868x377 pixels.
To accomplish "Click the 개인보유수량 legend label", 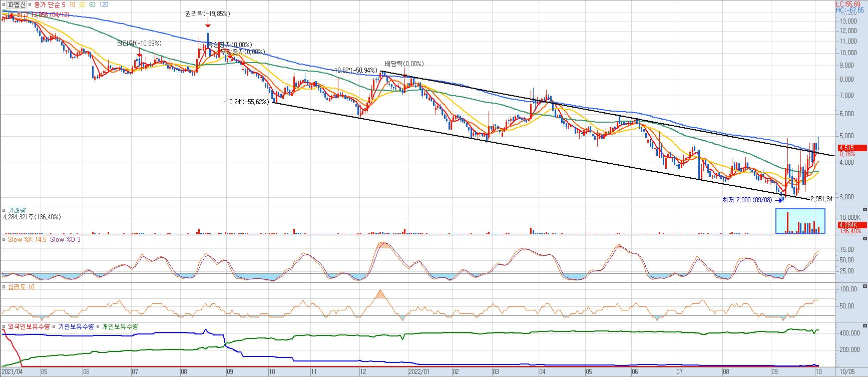I will (120, 327).
